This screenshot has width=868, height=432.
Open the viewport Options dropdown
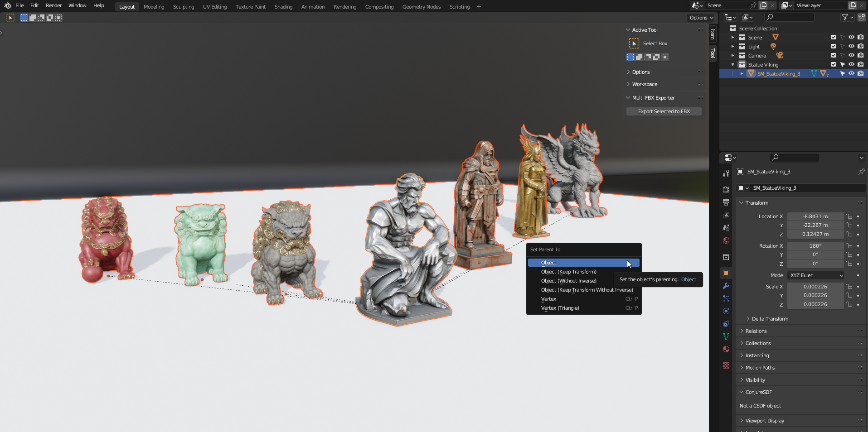(x=701, y=18)
